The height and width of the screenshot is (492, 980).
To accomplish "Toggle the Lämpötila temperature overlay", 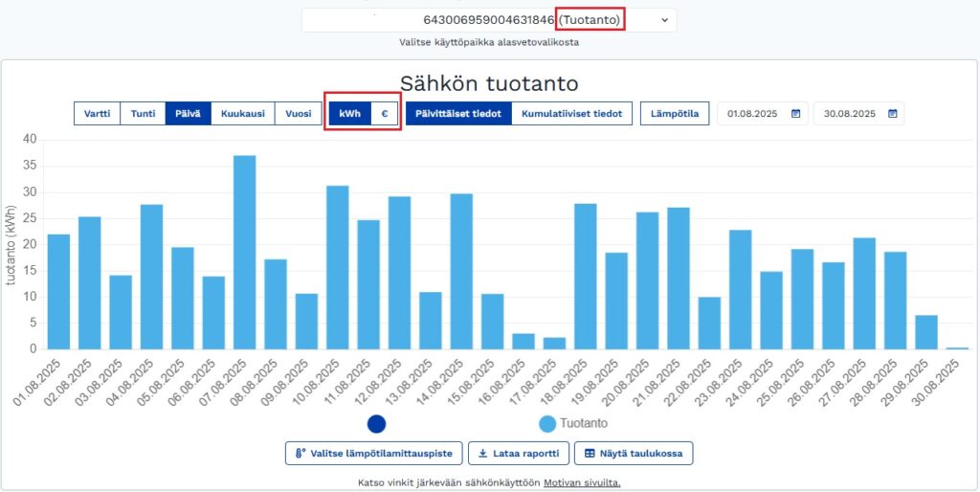I will click(675, 114).
